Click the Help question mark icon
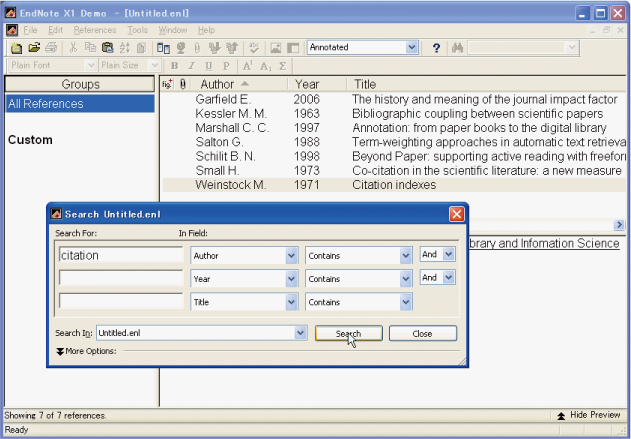The width and height of the screenshot is (631, 439). 436,48
